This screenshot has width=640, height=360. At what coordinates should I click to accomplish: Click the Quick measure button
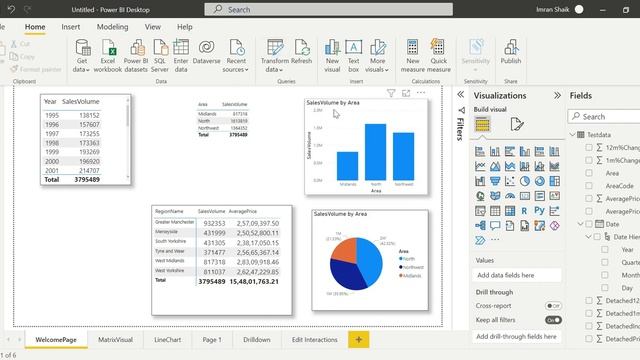(x=439, y=56)
